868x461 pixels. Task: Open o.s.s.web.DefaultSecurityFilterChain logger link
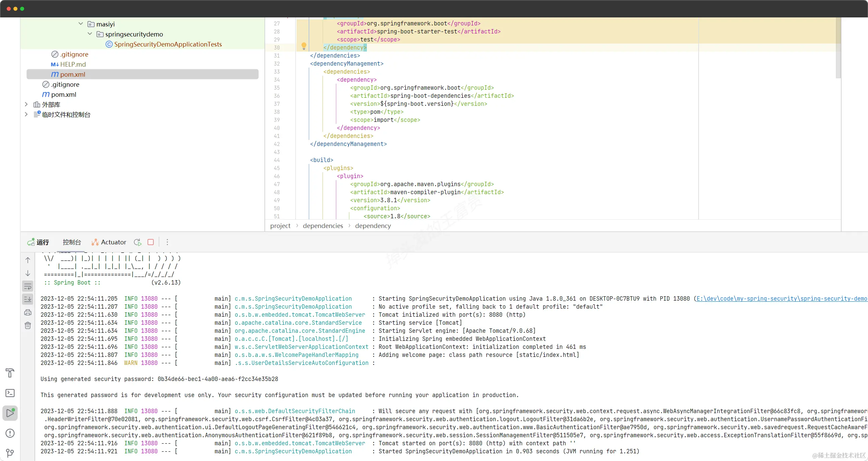point(295,411)
